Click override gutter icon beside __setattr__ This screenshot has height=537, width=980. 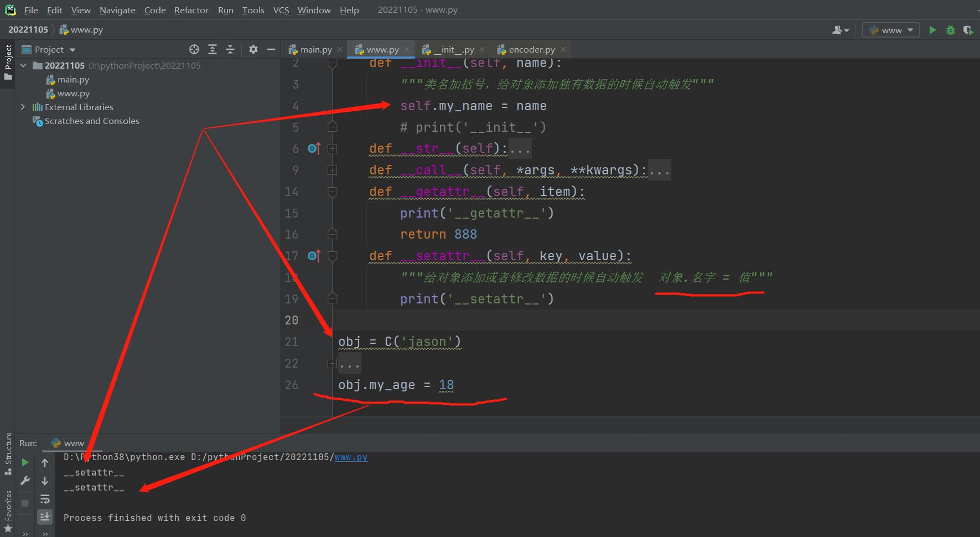(x=314, y=256)
